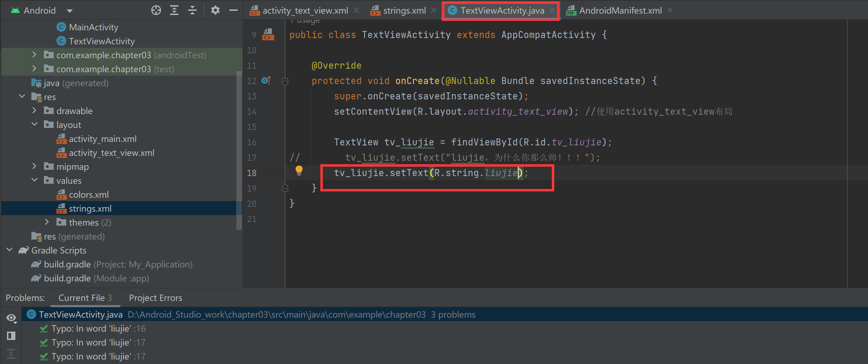Screen dimensions: 868x364
Task: Expand com.example.chapter03 (androidTest) package
Action: click(34, 55)
